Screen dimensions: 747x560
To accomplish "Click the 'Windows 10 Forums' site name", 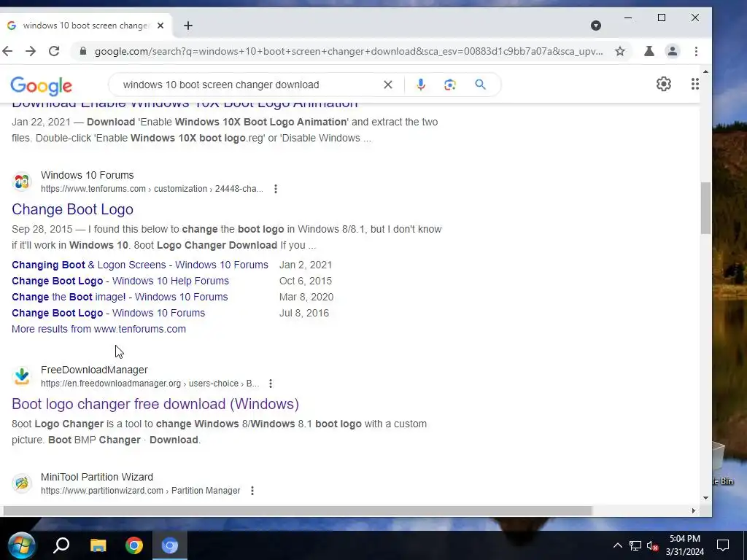I will [88, 175].
